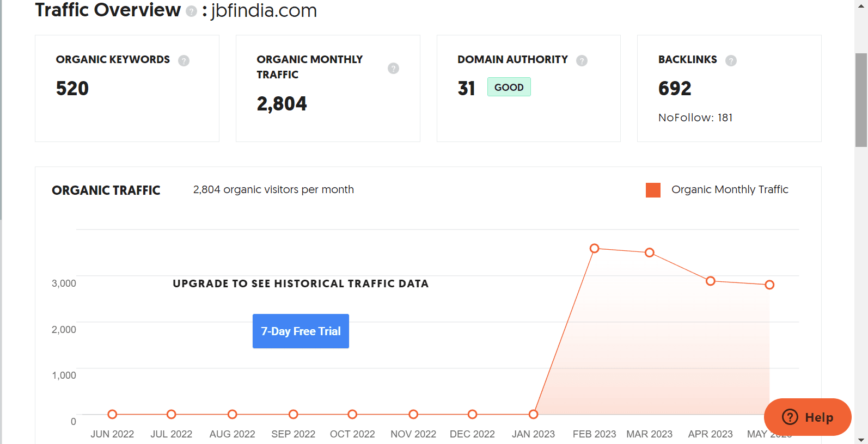
Task: Click help icon next to Traffic Overview
Action: pyautogui.click(x=191, y=11)
